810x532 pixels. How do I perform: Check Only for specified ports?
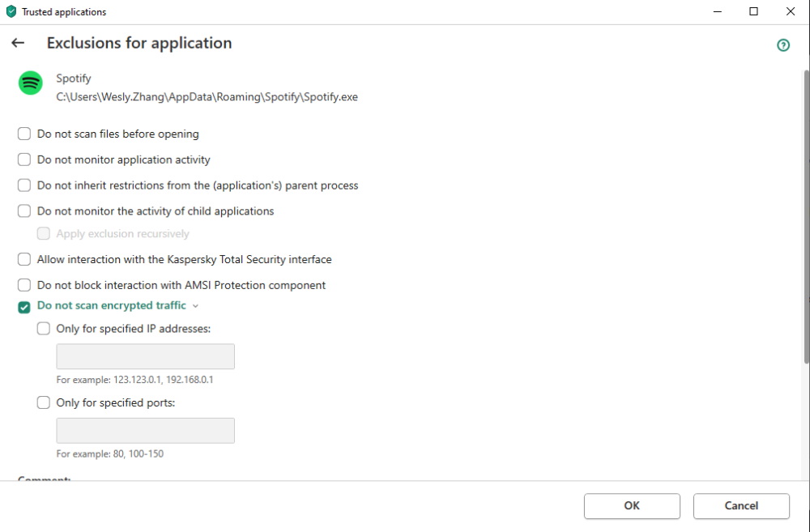pyautogui.click(x=44, y=402)
